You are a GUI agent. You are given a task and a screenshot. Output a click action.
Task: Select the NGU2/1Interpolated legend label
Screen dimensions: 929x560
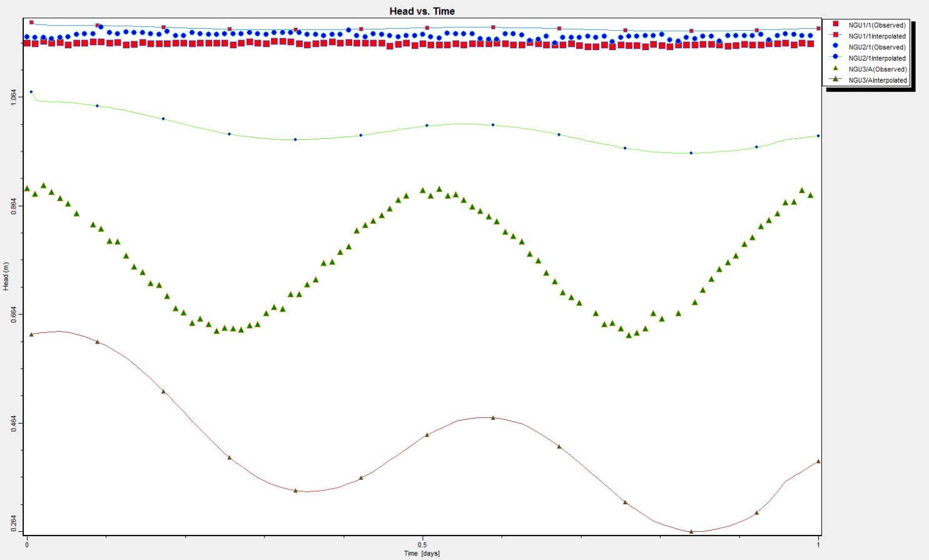click(x=877, y=58)
